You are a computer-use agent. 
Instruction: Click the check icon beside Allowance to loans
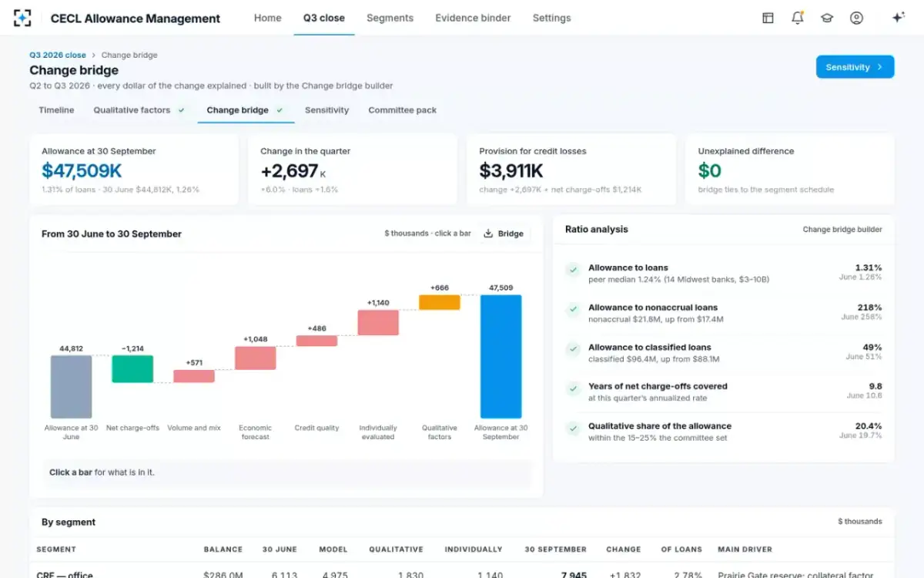point(573,270)
